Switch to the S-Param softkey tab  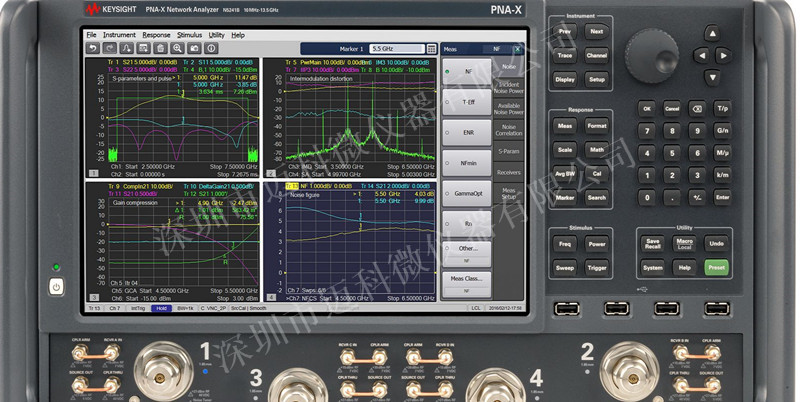509,152
